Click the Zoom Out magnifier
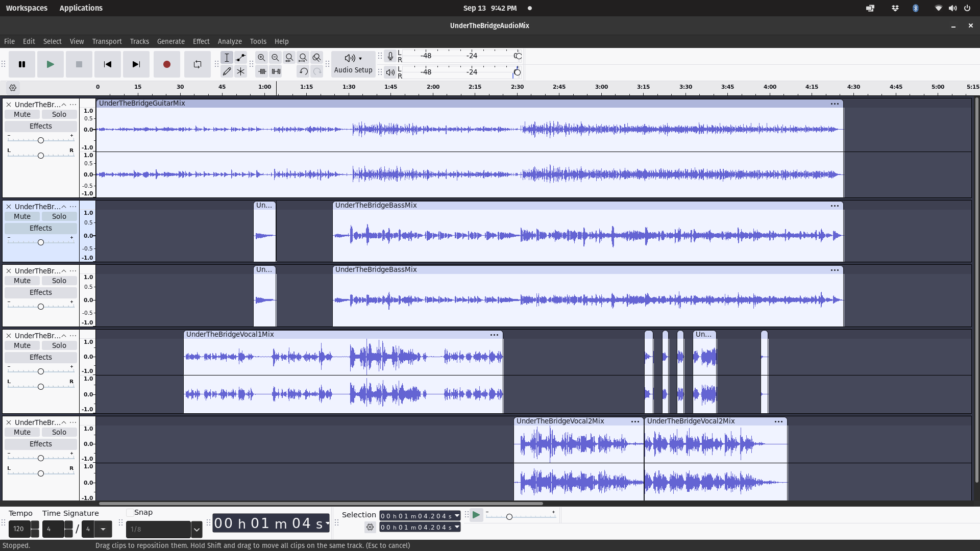 [276, 58]
